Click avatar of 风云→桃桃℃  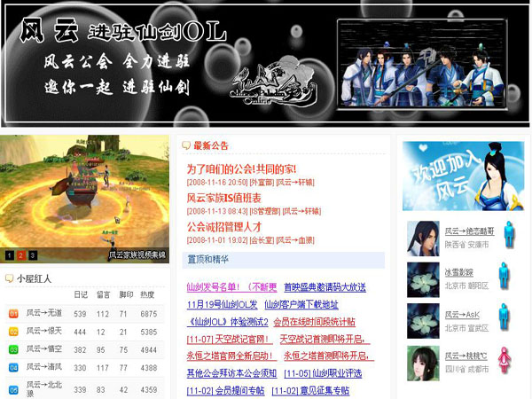(423, 364)
